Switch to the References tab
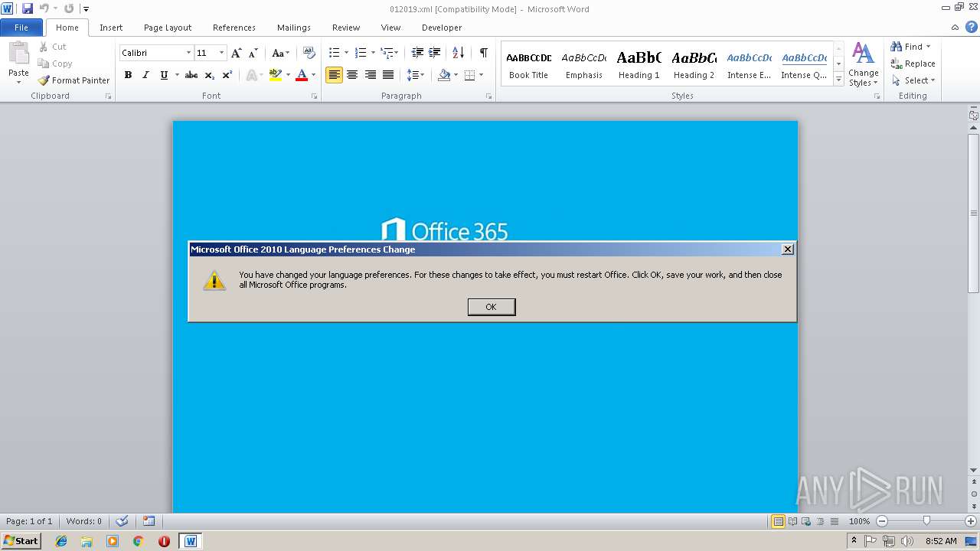 (x=234, y=28)
